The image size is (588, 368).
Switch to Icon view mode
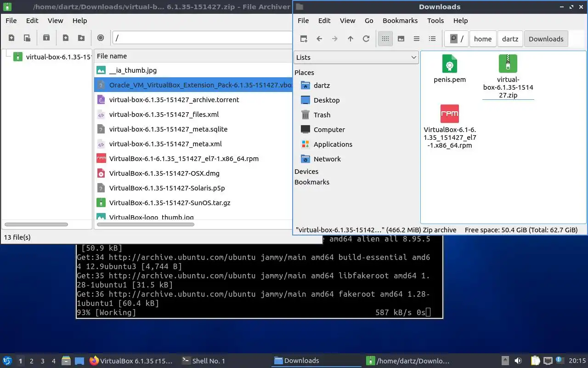pyautogui.click(x=385, y=39)
